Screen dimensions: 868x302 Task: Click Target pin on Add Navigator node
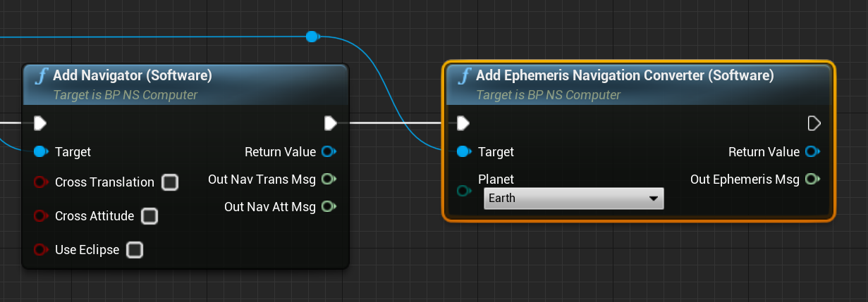coord(40,152)
